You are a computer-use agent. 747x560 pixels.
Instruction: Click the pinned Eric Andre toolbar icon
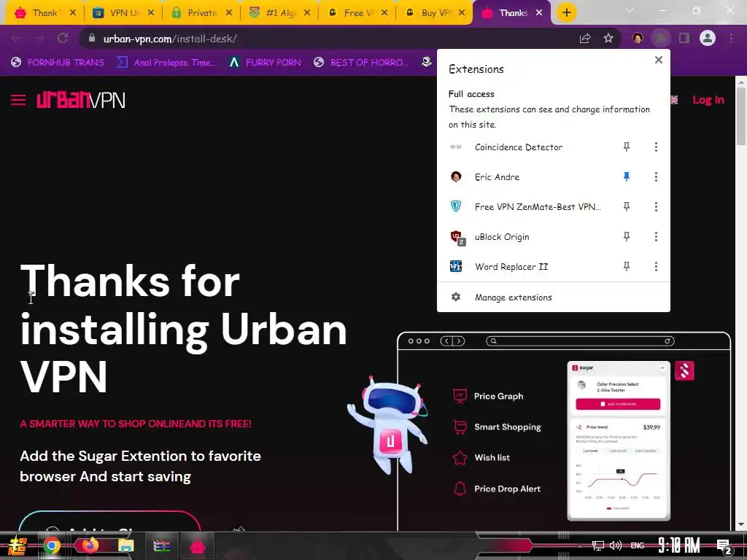638,39
